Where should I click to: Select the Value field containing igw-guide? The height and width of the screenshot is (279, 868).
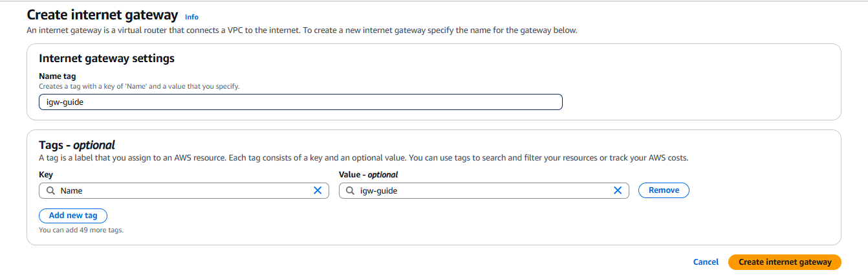484,190
